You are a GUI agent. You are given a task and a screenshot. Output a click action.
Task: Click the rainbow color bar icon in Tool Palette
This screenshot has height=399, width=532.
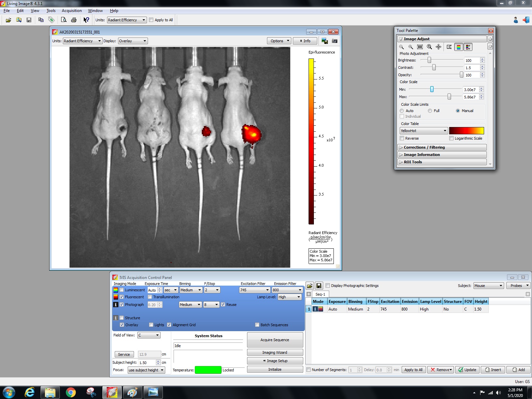(x=459, y=47)
